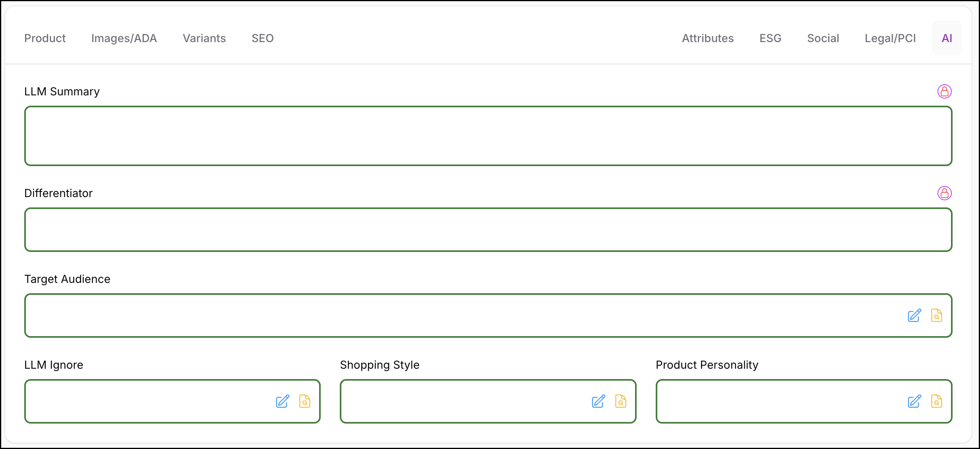
Task: Click document search icon in LLM Ignore
Action: coord(304,401)
